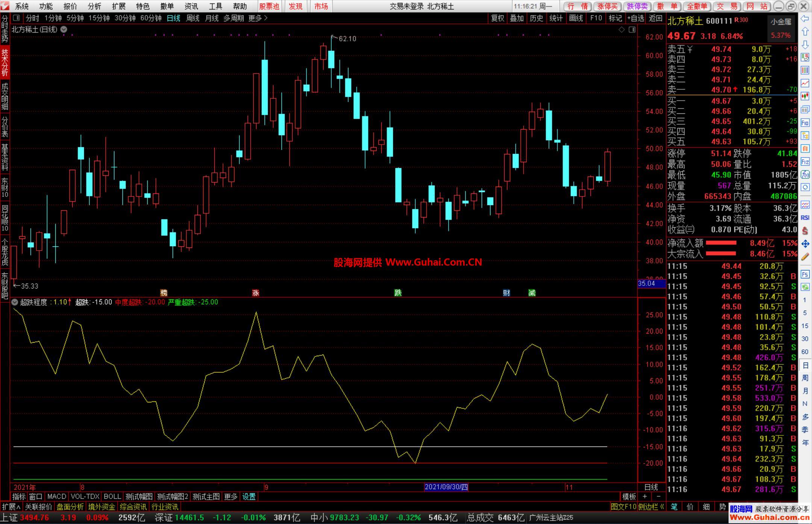This screenshot has height=524, width=812.
Task: Expand the 扩展 panel at bottom
Action: [11, 507]
